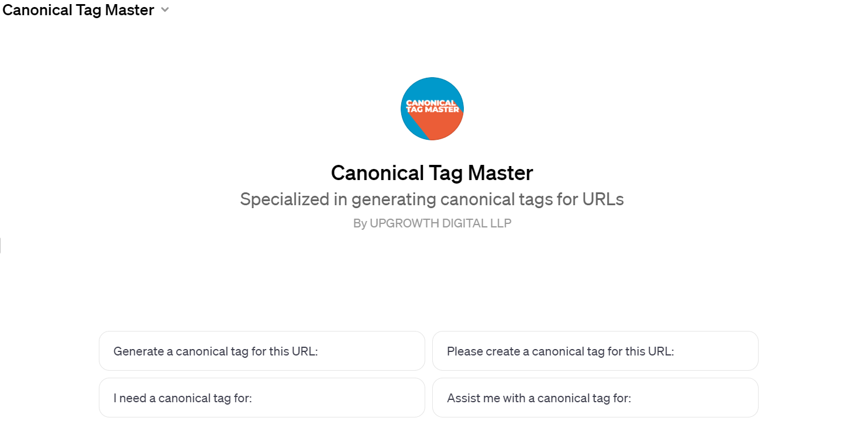Pick the starter card beginning with "I need"

[261, 398]
